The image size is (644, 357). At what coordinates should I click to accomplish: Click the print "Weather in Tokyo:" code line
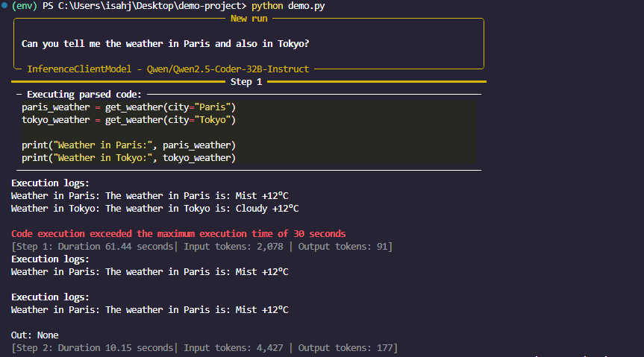pyautogui.click(x=128, y=157)
